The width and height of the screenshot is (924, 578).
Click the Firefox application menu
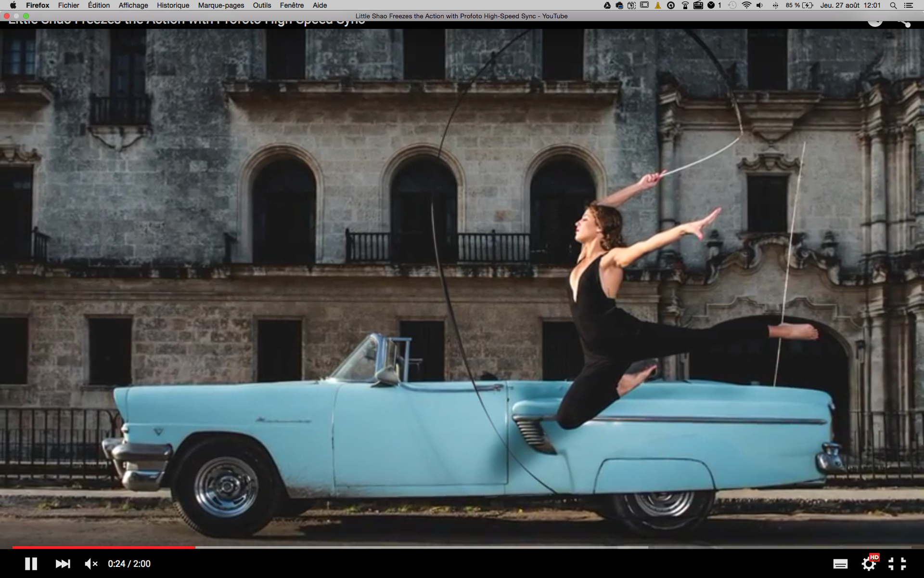(x=38, y=5)
